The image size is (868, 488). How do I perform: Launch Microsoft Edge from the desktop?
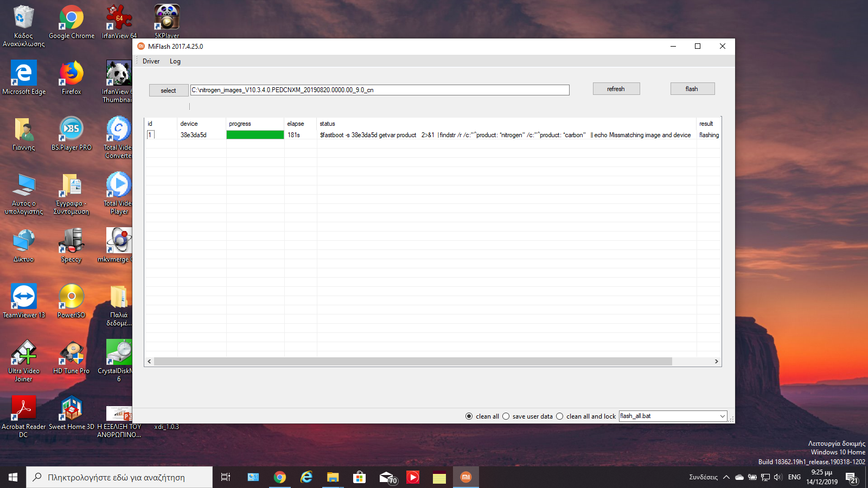pyautogui.click(x=24, y=78)
